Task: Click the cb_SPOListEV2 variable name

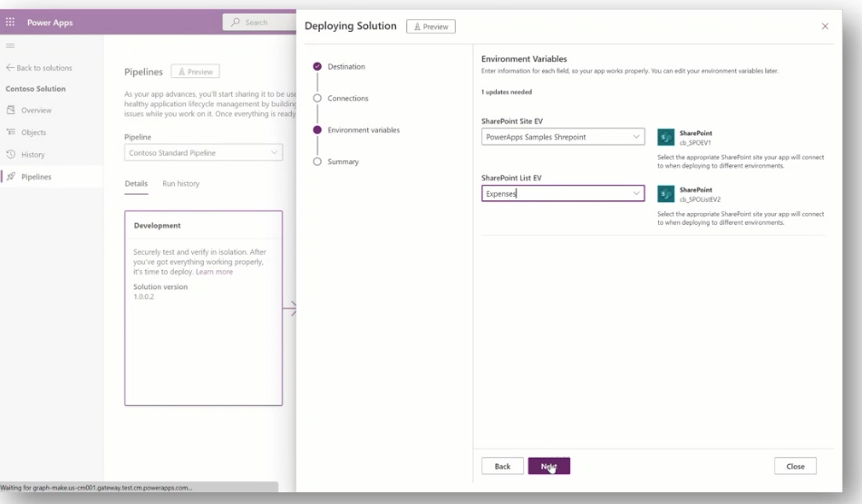Action: pyautogui.click(x=700, y=199)
